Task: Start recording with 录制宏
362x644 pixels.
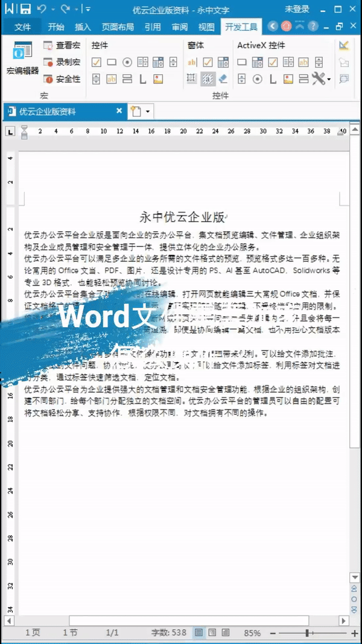Action: (62, 62)
